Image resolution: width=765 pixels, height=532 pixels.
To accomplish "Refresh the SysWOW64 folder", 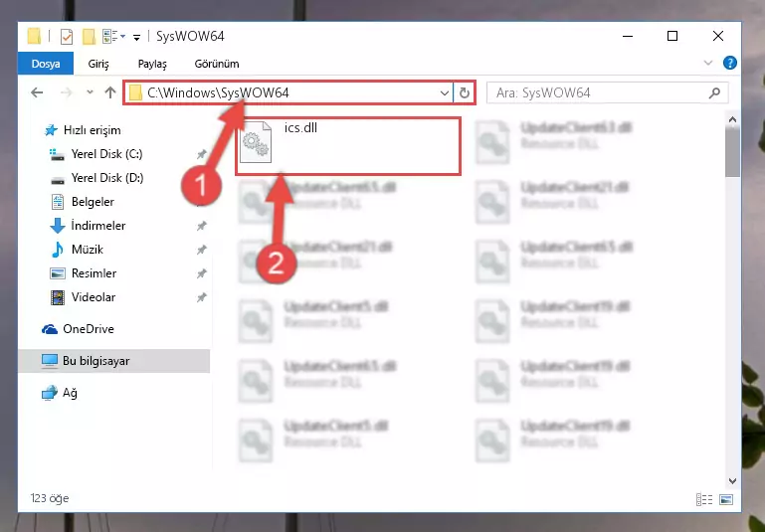I will (x=465, y=92).
